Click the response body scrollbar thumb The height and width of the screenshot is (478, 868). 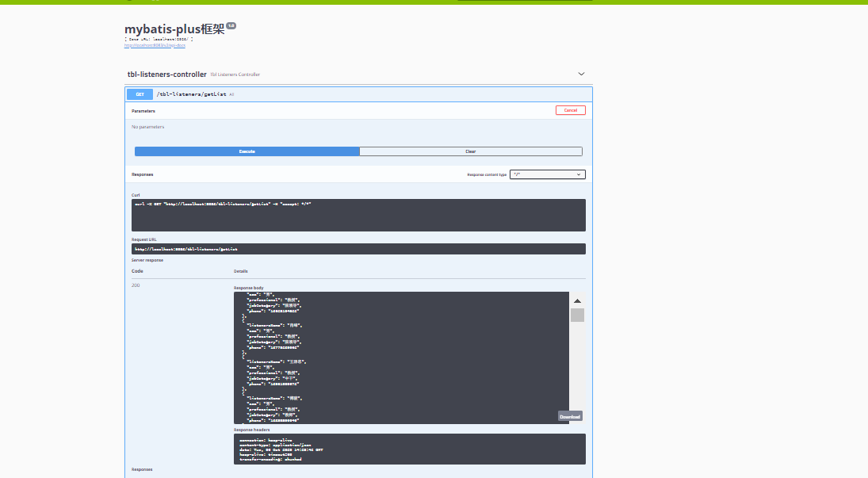577,315
